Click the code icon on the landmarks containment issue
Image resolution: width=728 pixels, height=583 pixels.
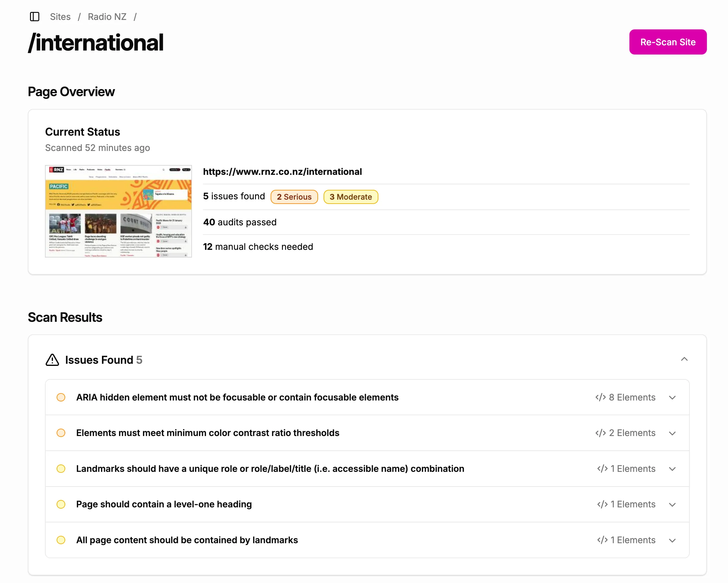pyautogui.click(x=602, y=540)
